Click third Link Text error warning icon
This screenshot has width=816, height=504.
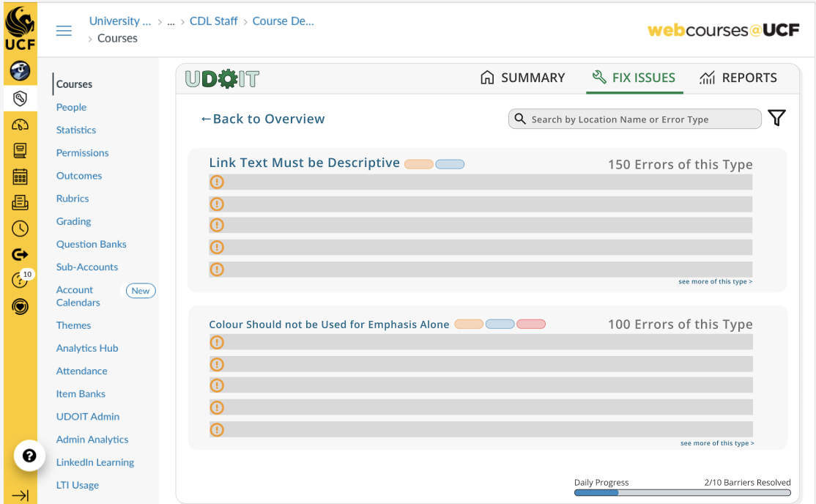pos(217,226)
